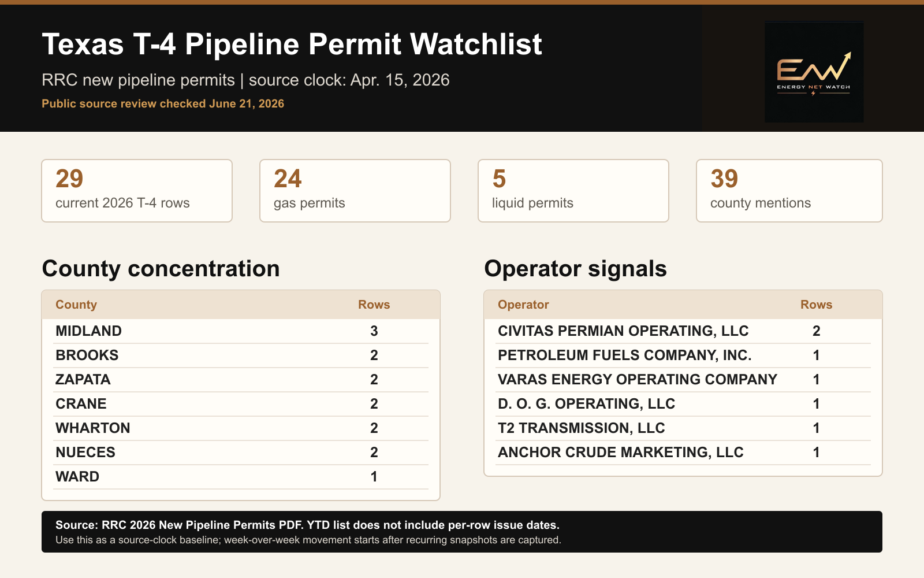The height and width of the screenshot is (578, 924).
Task: Click the Rows header in operator table
Action: (x=816, y=305)
